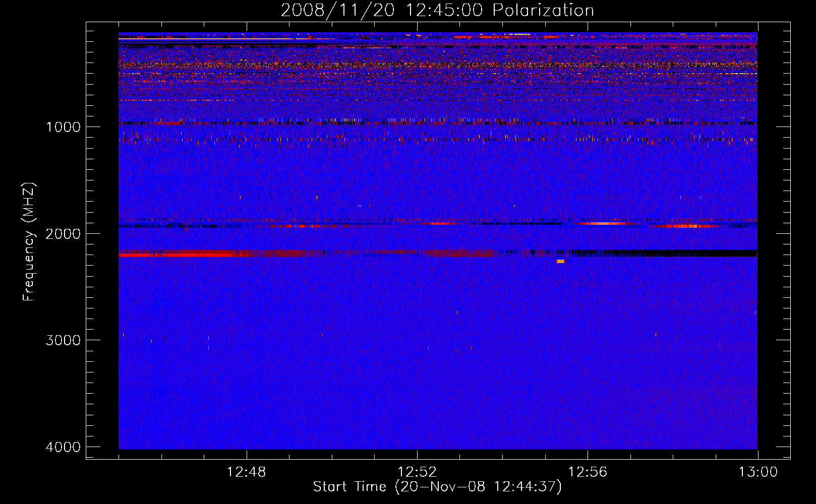Click the 1000 frequency tick label
816x504 pixels.
pos(63,127)
